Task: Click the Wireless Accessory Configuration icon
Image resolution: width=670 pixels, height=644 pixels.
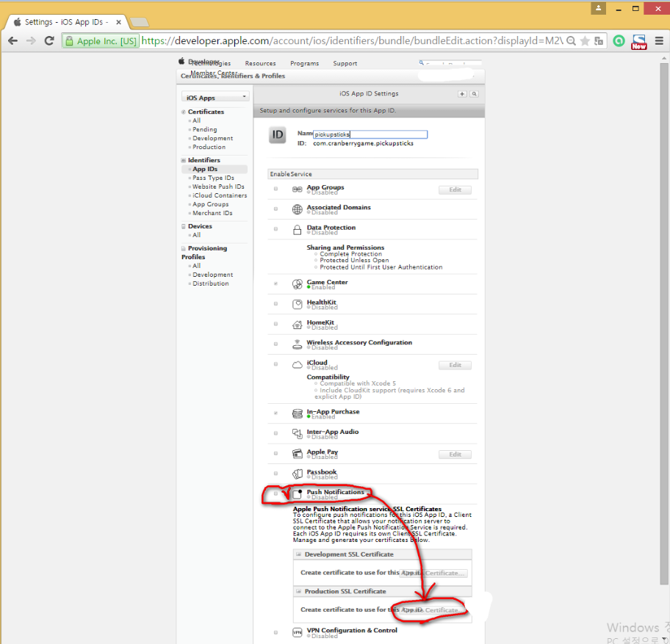Action: pyautogui.click(x=297, y=344)
